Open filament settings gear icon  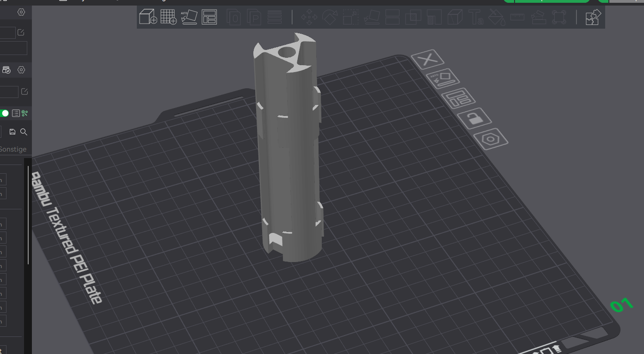point(21,70)
